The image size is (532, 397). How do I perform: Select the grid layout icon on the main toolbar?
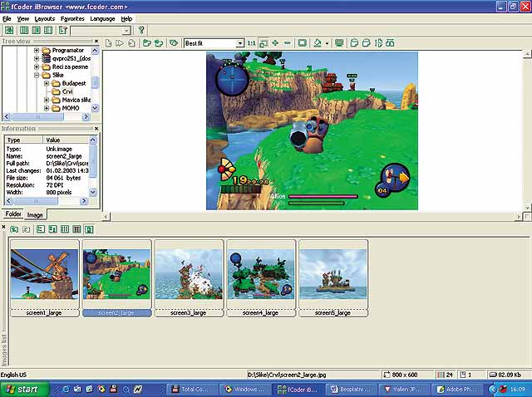tap(48, 30)
